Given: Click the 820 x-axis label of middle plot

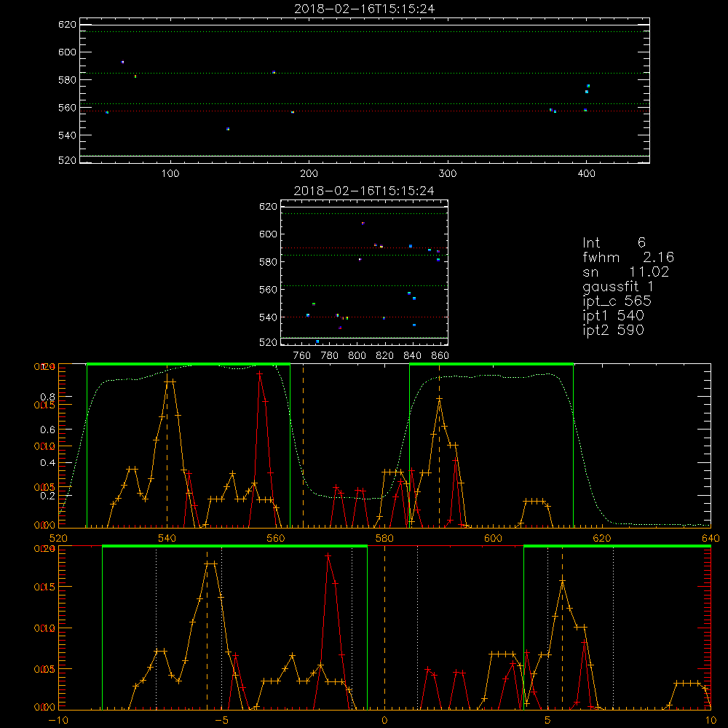Looking at the screenshot, I should (x=385, y=356).
